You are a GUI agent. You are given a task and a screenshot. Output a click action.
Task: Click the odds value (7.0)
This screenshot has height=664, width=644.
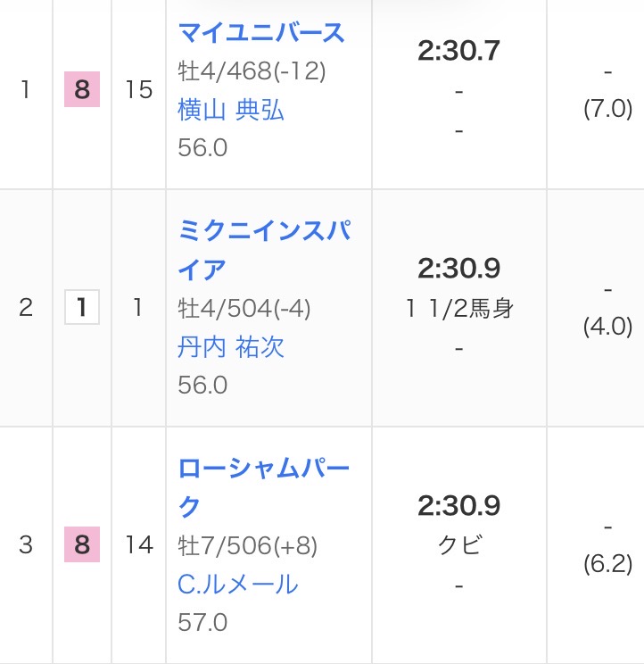click(x=607, y=109)
